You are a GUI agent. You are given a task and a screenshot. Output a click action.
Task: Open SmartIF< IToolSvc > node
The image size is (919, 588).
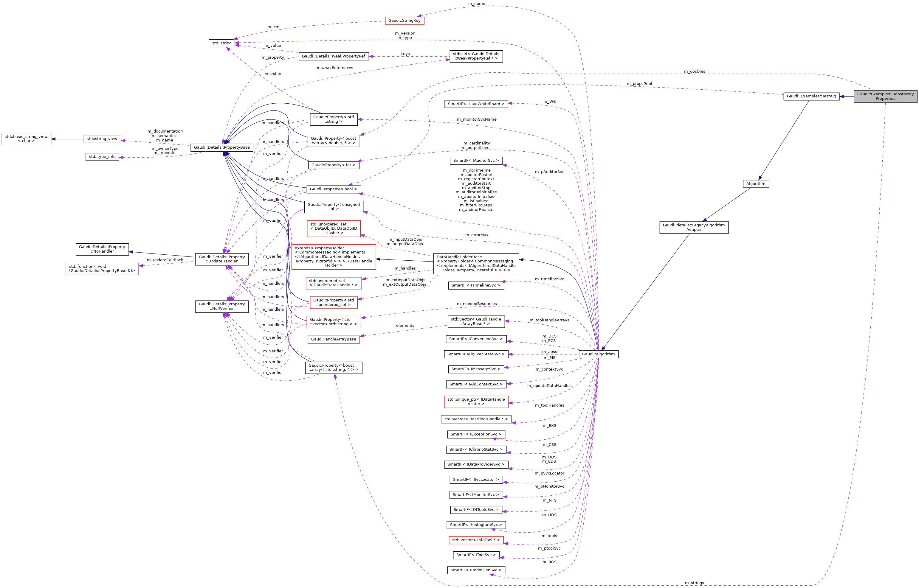coord(476,555)
